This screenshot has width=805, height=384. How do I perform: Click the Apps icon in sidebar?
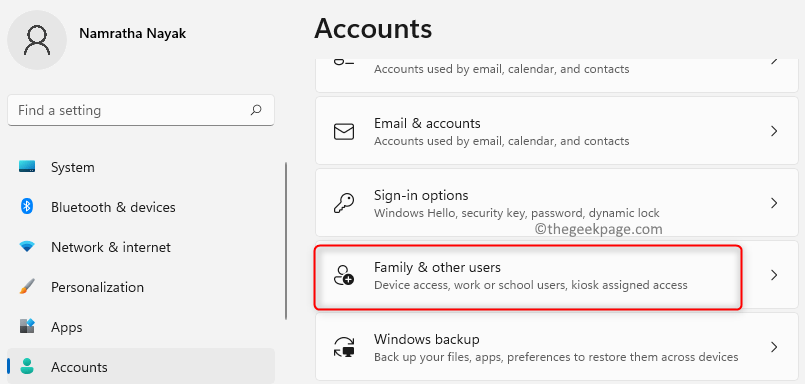(27, 327)
